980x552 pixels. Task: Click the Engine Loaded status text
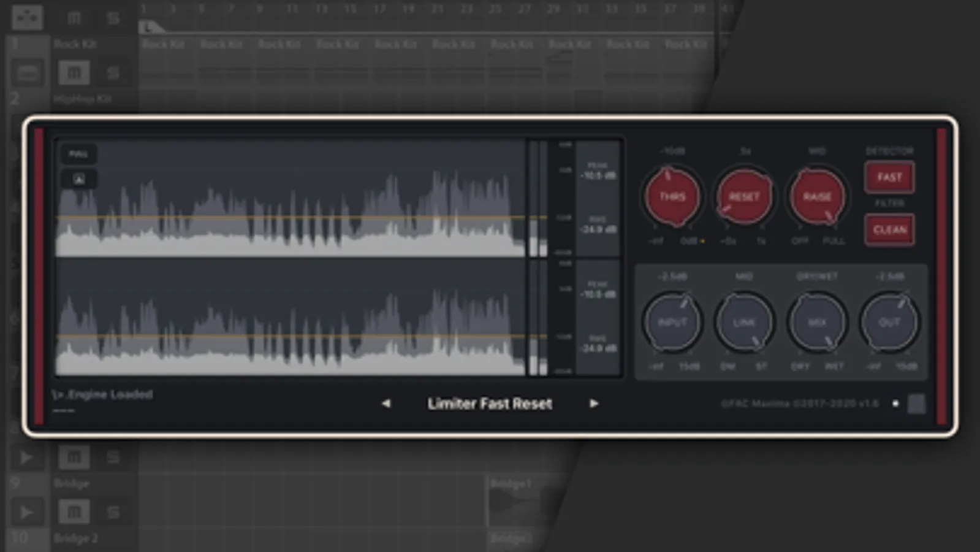pos(103,394)
